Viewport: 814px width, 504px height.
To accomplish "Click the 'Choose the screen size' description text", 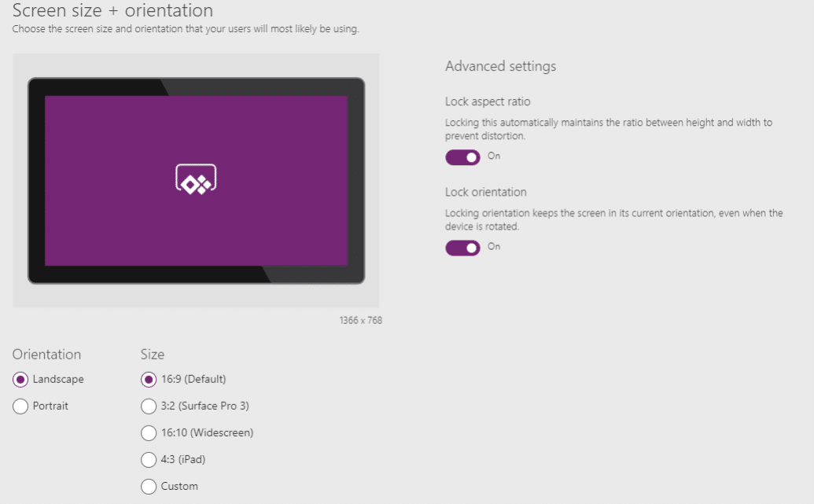I will 186,29.
